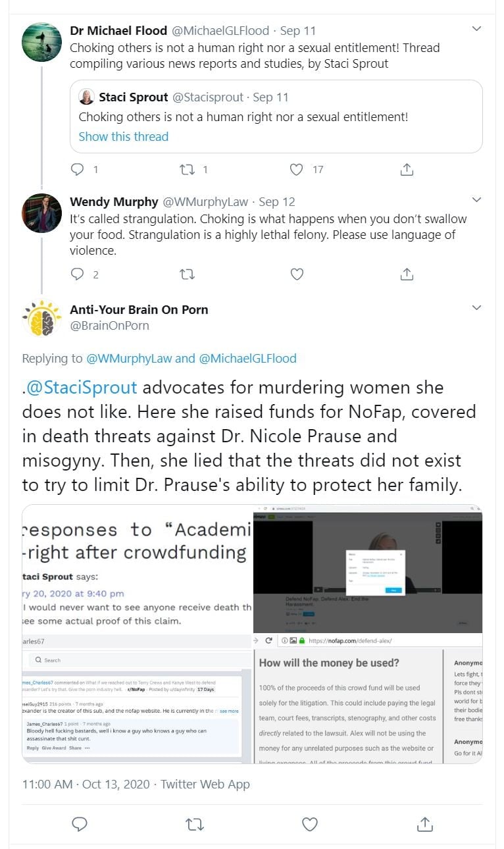Like Dr Michael Flood's tweet
The height and width of the screenshot is (849, 504).
[x=297, y=170]
